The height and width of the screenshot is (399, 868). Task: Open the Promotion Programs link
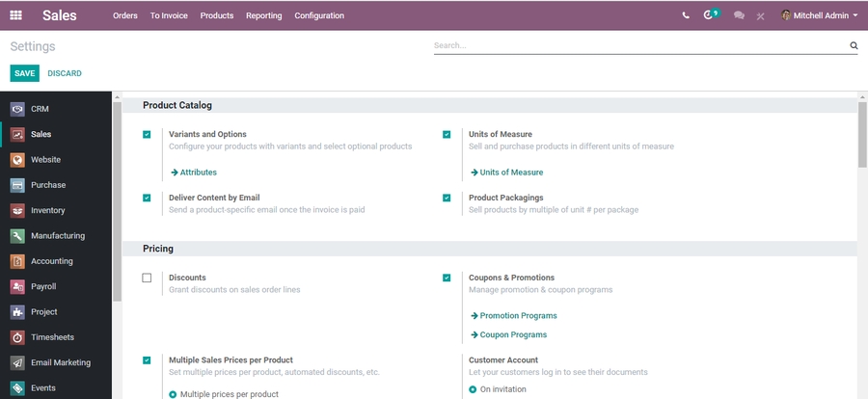pos(518,315)
